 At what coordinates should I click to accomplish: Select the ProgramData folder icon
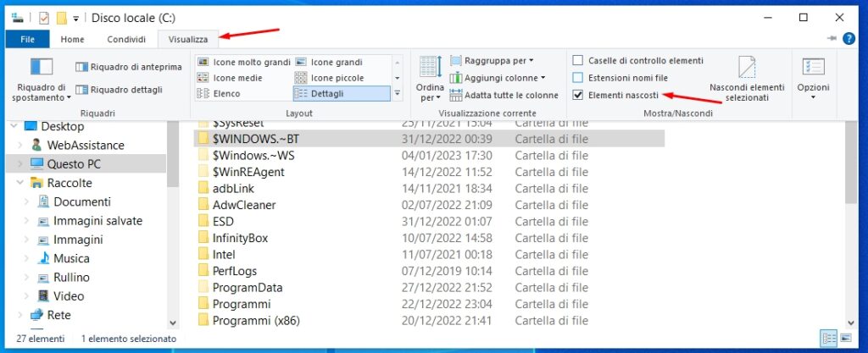click(203, 287)
